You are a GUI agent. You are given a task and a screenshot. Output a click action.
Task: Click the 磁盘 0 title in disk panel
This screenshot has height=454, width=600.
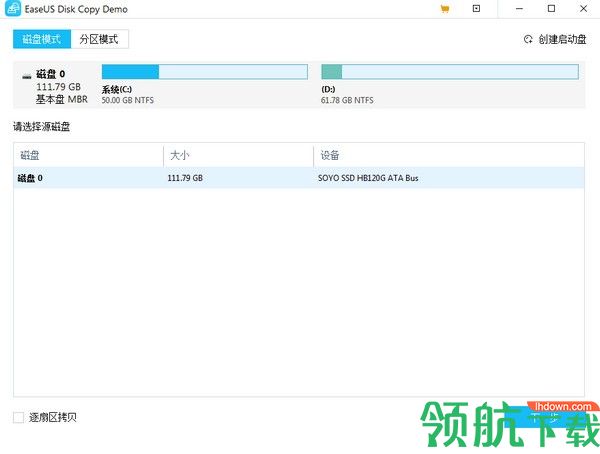click(x=51, y=74)
